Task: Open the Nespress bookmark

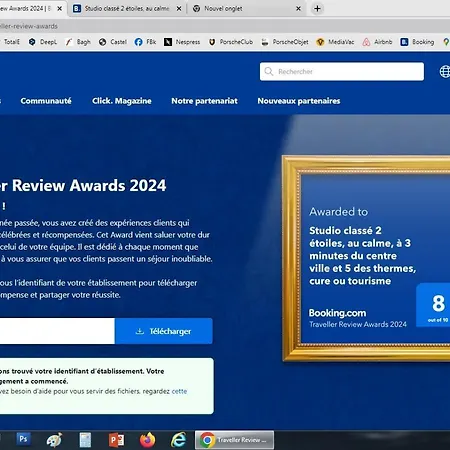Action: (x=182, y=42)
